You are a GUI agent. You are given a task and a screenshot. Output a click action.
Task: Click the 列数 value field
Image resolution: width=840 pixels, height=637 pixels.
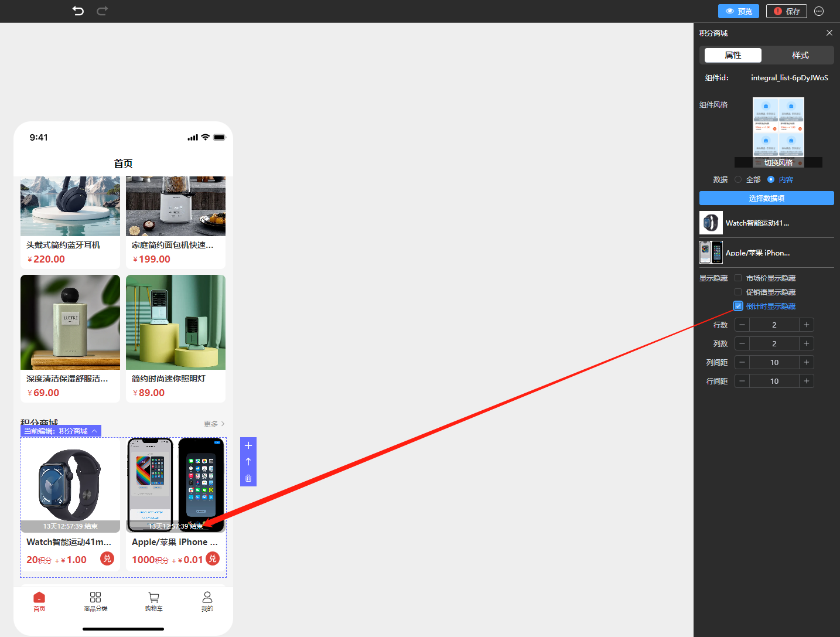(x=774, y=343)
